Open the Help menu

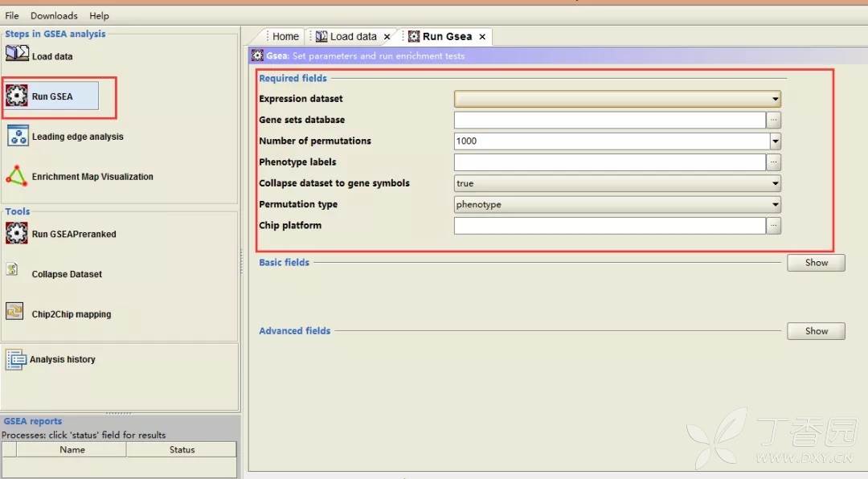tap(99, 15)
